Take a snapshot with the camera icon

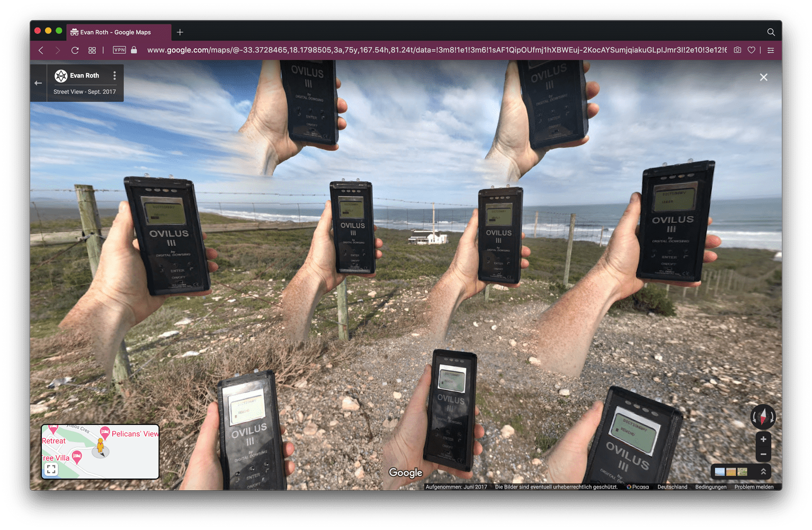tap(737, 50)
